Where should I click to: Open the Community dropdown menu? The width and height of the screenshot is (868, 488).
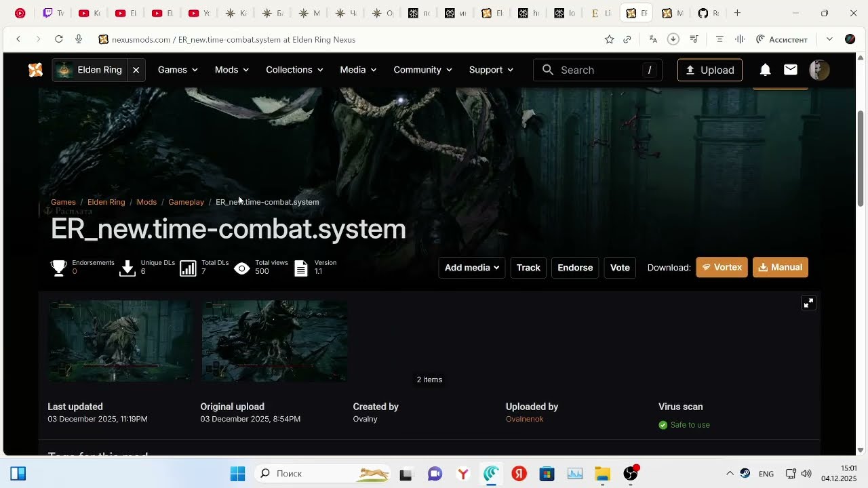coord(422,70)
